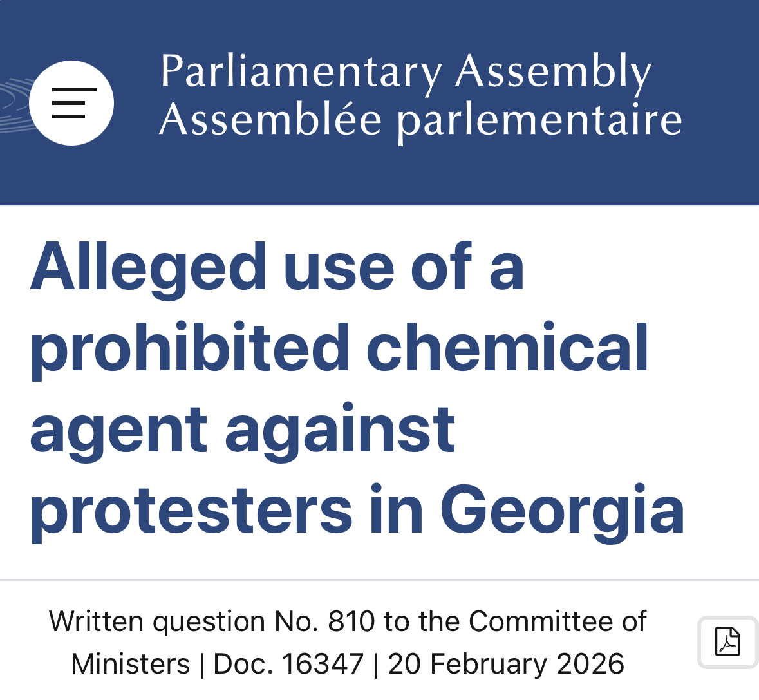Click the word 'Georgia' in the headline

[562, 510]
